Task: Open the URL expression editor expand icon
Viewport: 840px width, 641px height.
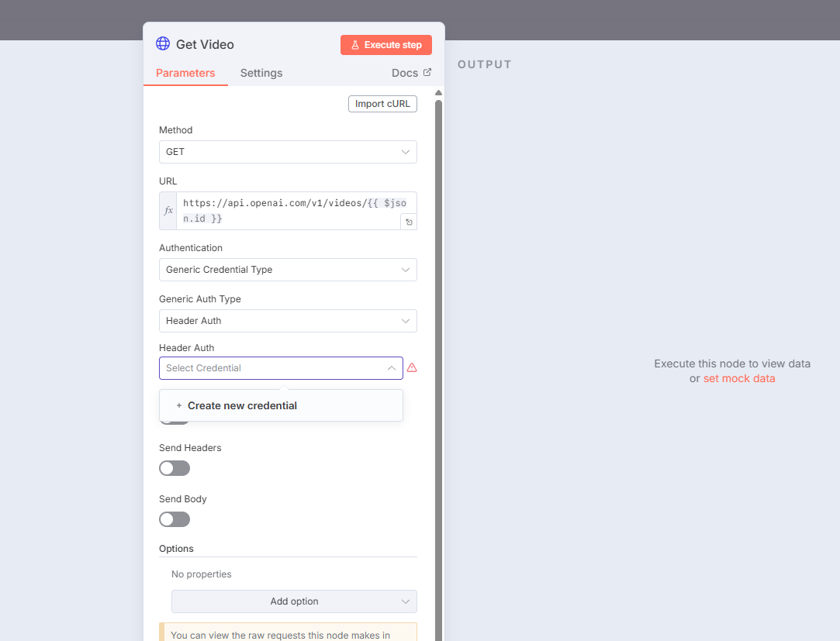Action: pos(409,222)
